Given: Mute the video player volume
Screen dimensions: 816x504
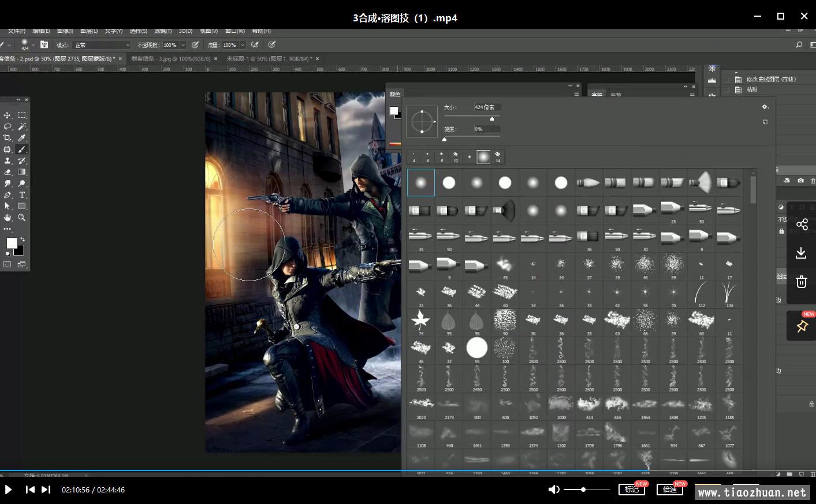Looking at the screenshot, I should pos(554,490).
